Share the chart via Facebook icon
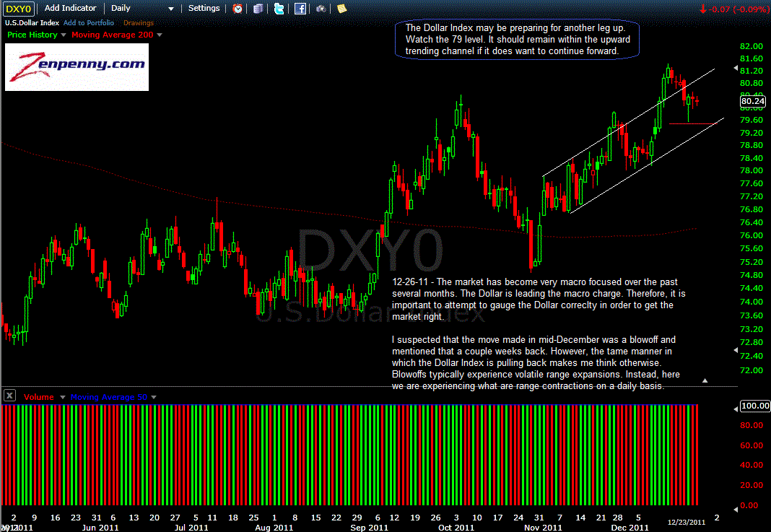Image resolution: width=771 pixels, height=532 pixels. pos(300,9)
